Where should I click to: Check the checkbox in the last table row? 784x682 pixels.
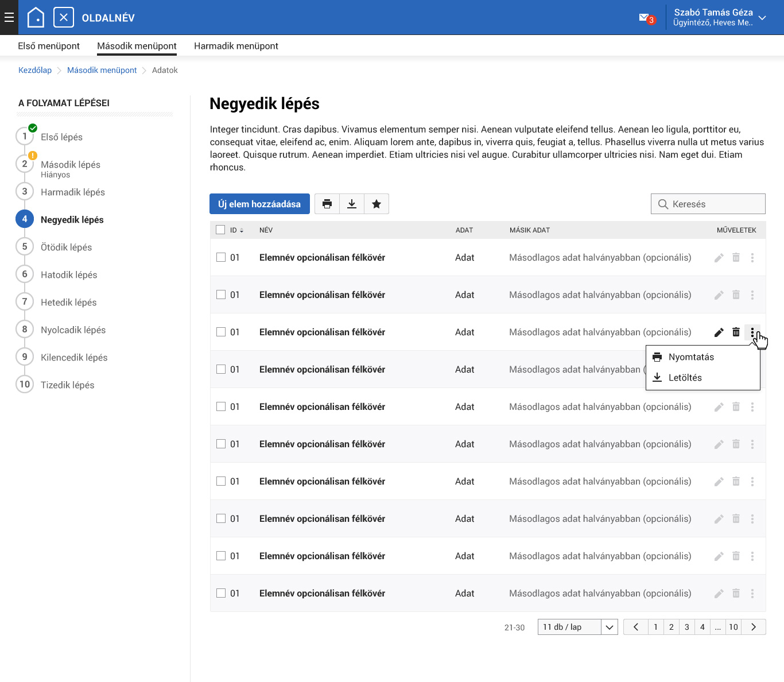pos(221,593)
